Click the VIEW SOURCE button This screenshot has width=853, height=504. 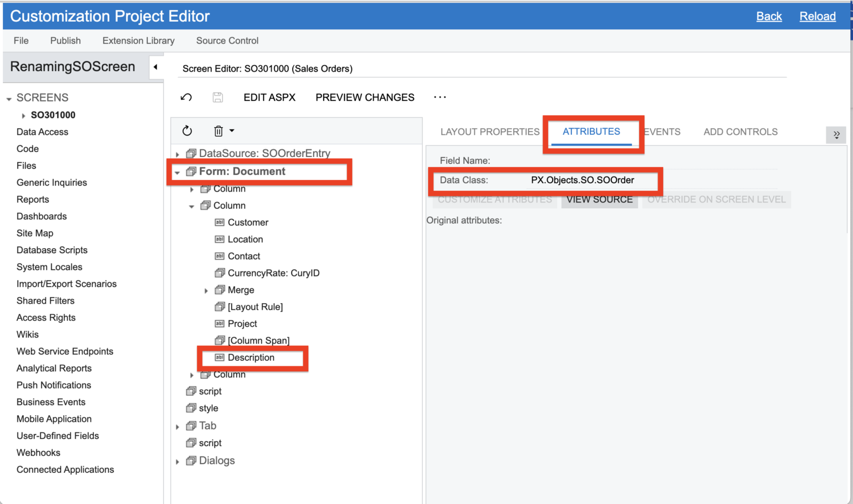[x=600, y=199]
